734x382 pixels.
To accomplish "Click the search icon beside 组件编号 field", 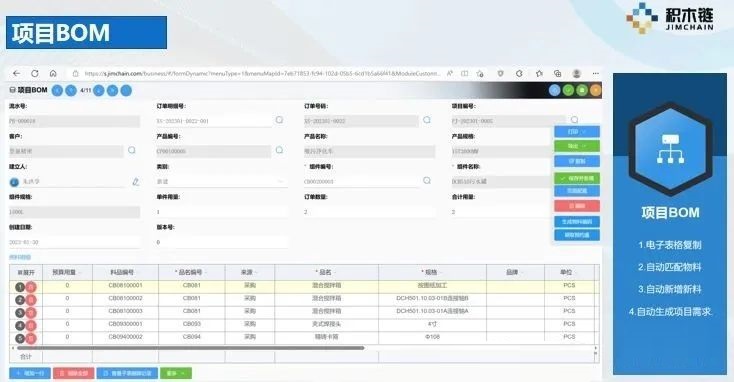I will (427, 181).
